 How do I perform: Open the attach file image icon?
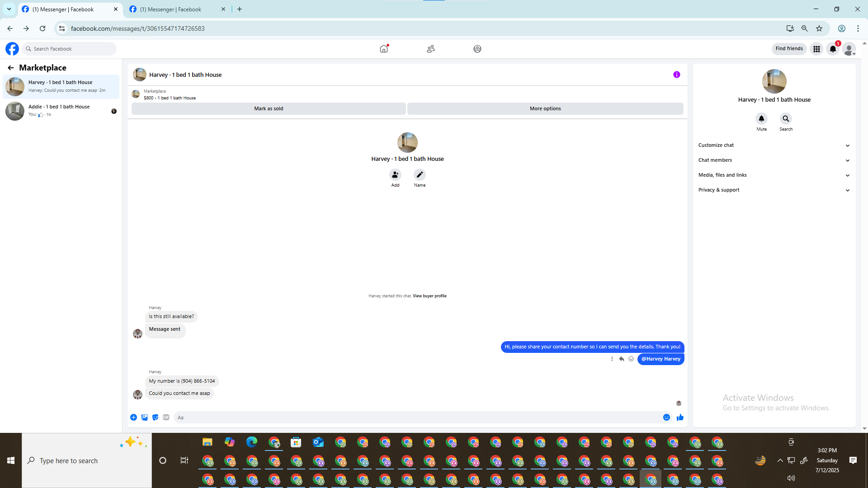point(145,418)
